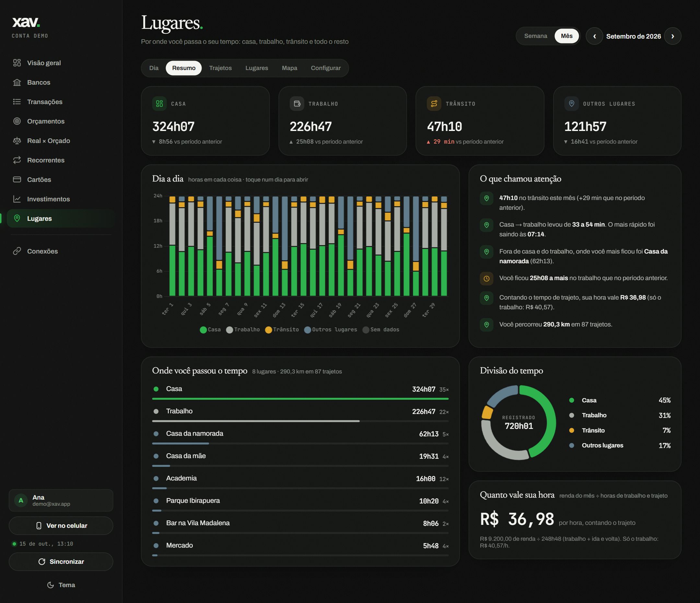The width and height of the screenshot is (700, 603).
Task: Click the Trabalho time progress bar
Action: point(300,421)
